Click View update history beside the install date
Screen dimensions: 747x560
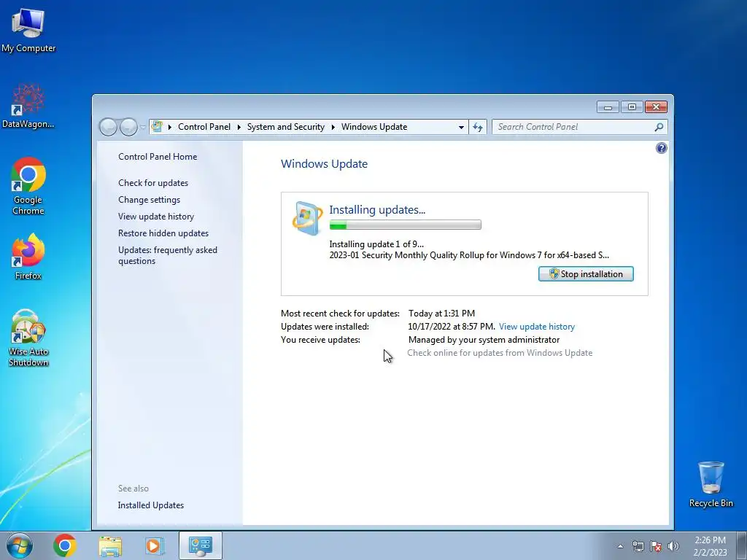(536, 327)
